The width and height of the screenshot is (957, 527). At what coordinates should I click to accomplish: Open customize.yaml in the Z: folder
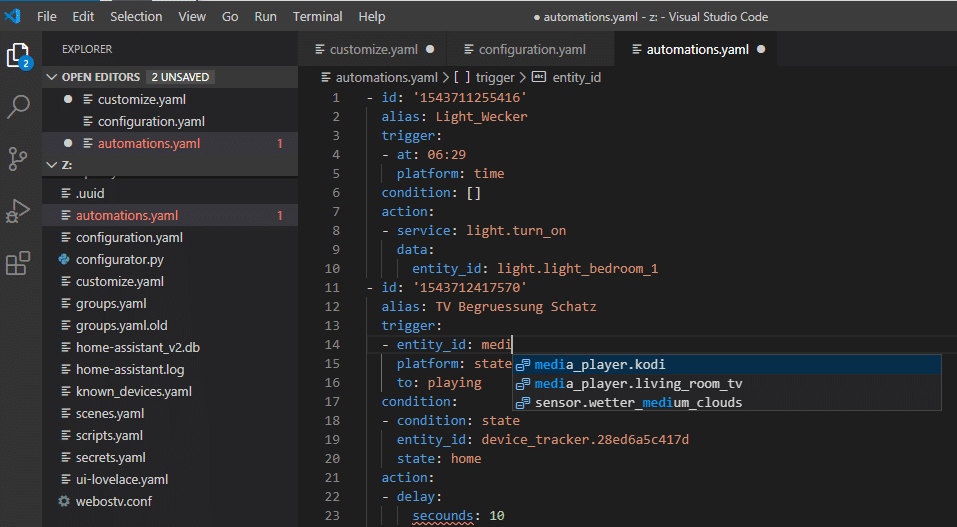170,282
